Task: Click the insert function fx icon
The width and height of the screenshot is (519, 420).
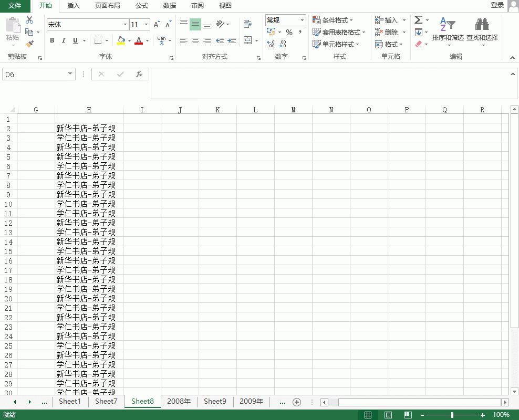Action: (139, 75)
